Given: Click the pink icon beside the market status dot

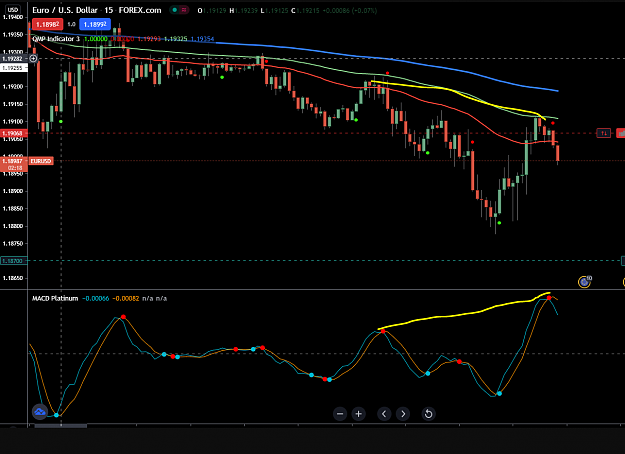Looking at the screenshot, I should 183,10.
